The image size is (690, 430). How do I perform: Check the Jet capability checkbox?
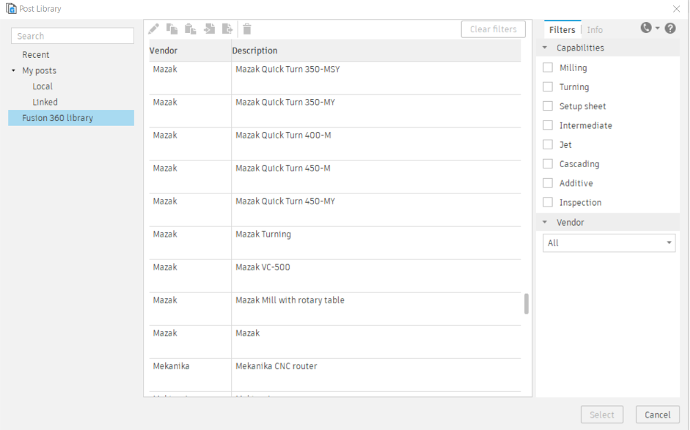pos(548,144)
